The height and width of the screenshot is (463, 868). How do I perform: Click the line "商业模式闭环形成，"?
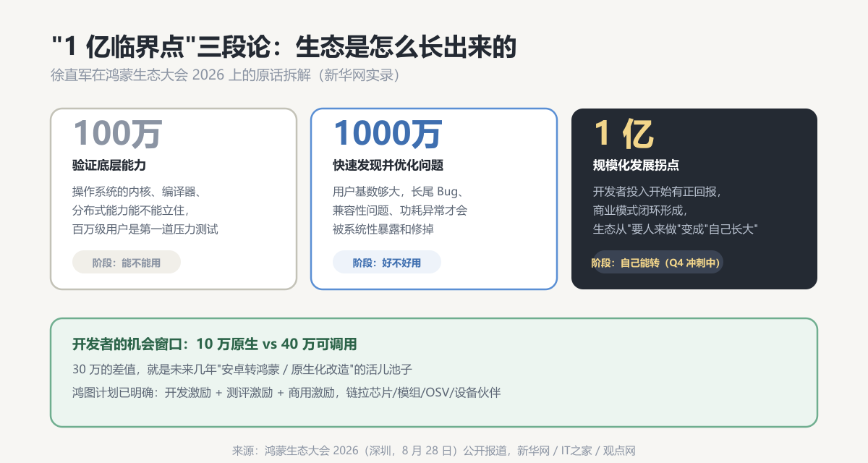pyautogui.click(x=640, y=211)
